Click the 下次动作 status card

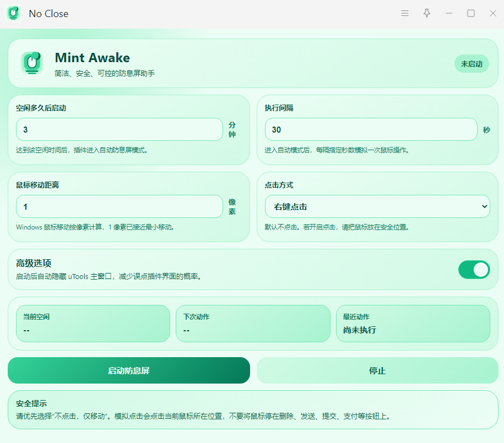pyautogui.click(x=253, y=324)
